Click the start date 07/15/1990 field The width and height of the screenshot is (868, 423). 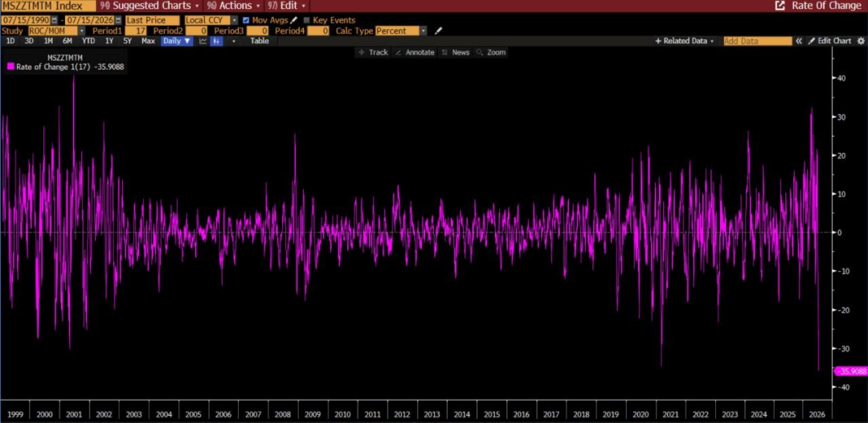tap(26, 20)
